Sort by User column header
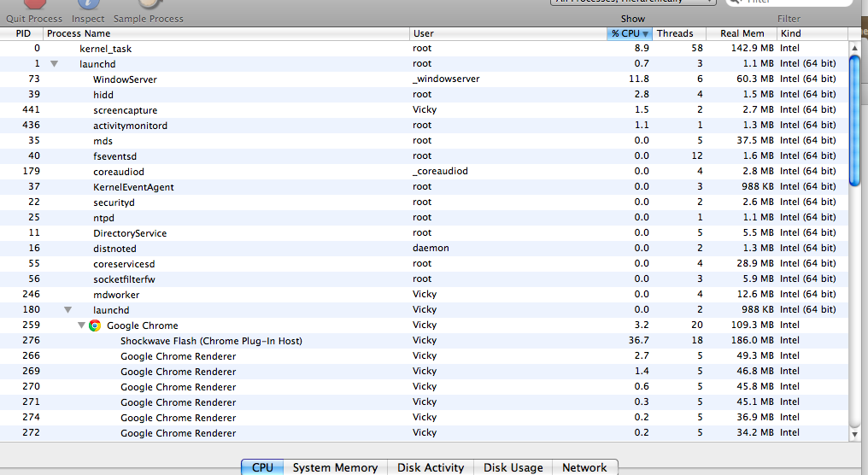Viewport: 868px width, 475px height. coord(508,33)
